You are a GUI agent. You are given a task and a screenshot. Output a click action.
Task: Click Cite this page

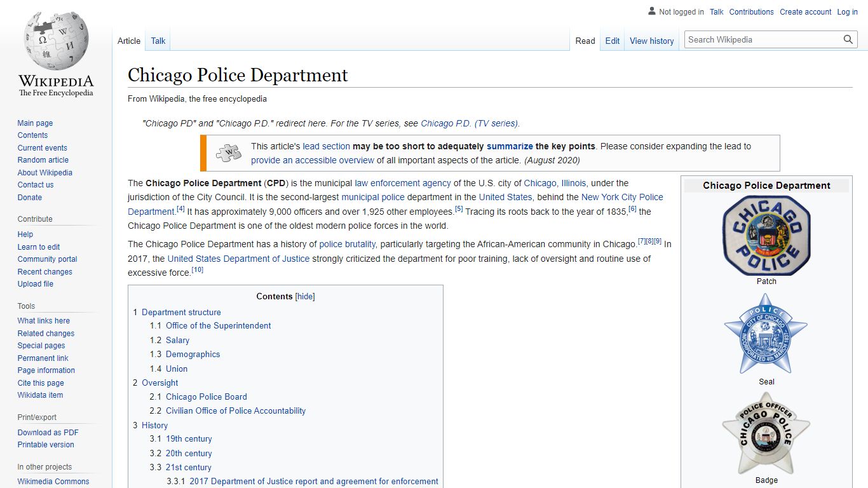[41, 383]
